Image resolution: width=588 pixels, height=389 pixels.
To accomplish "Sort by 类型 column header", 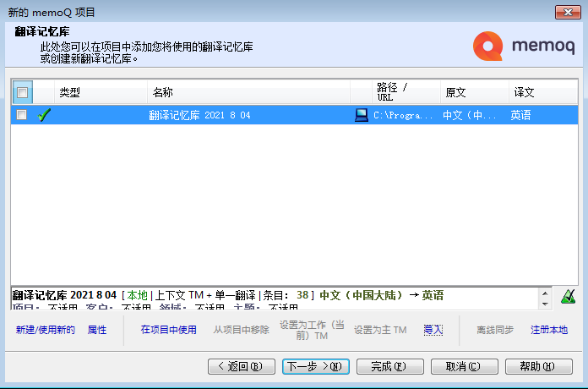I will coord(101,92).
